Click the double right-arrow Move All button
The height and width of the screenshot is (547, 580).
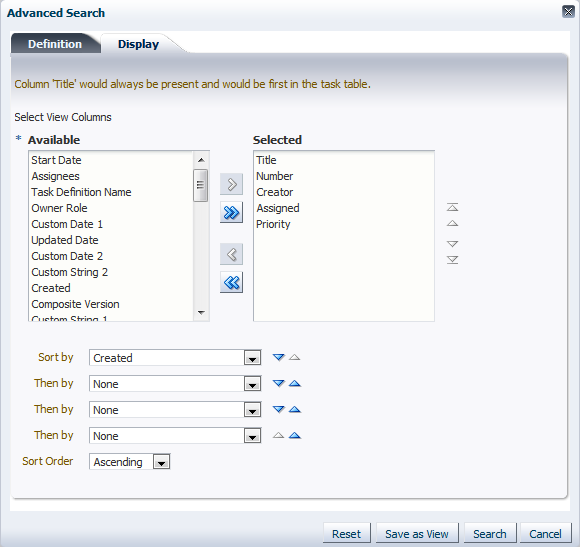(x=231, y=212)
